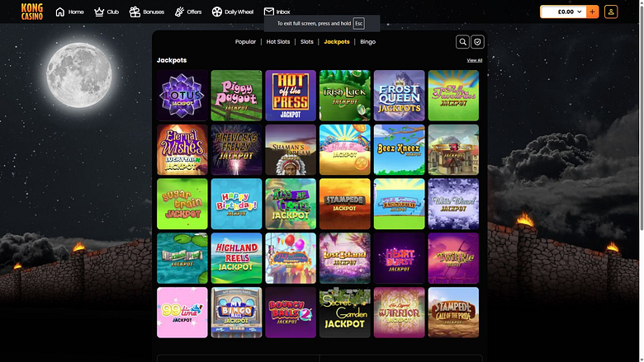
Task: Open the lily pad pond jackpot tile
Action: [182, 258]
